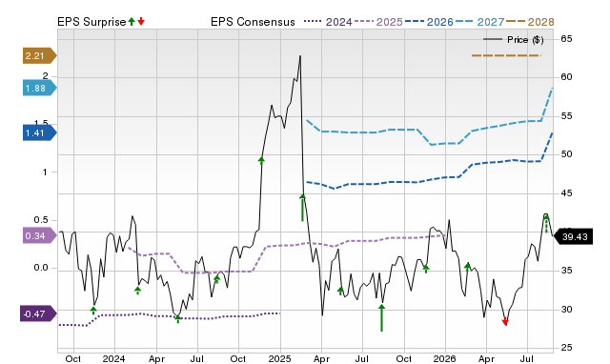Click the 0.0 label on the EPS axis
The width and height of the screenshot is (610, 364).
[x=41, y=268]
